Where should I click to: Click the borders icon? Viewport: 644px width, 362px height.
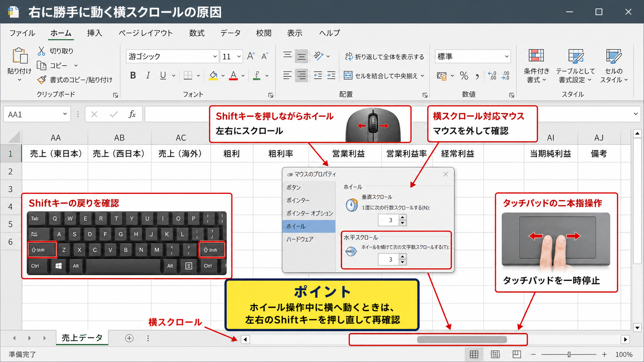click(188, 75)
